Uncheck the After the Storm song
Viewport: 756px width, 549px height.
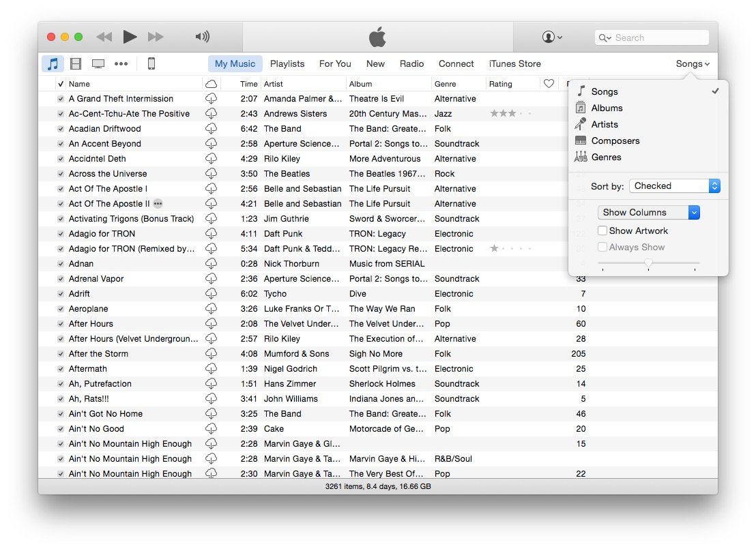61,354
